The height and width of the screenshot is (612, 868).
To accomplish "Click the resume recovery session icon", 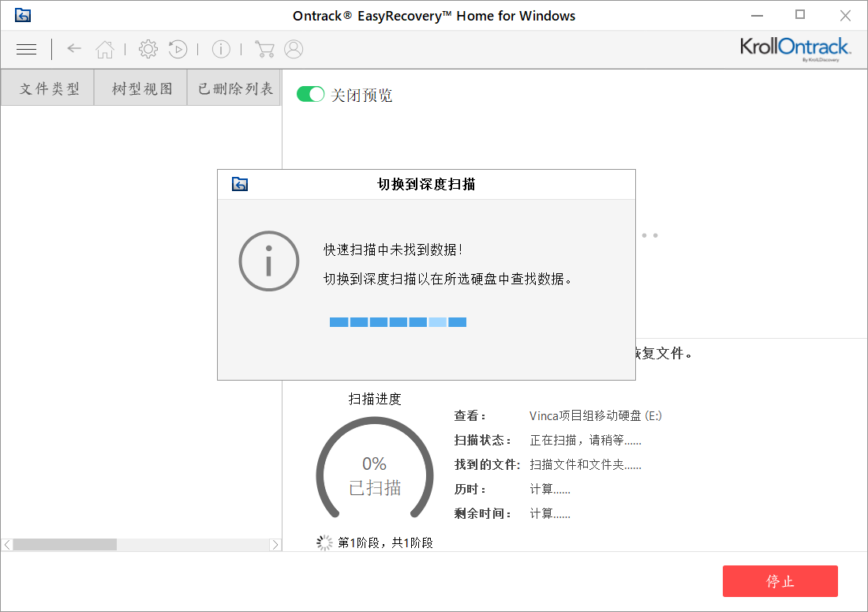I will (x=178, y=49).
